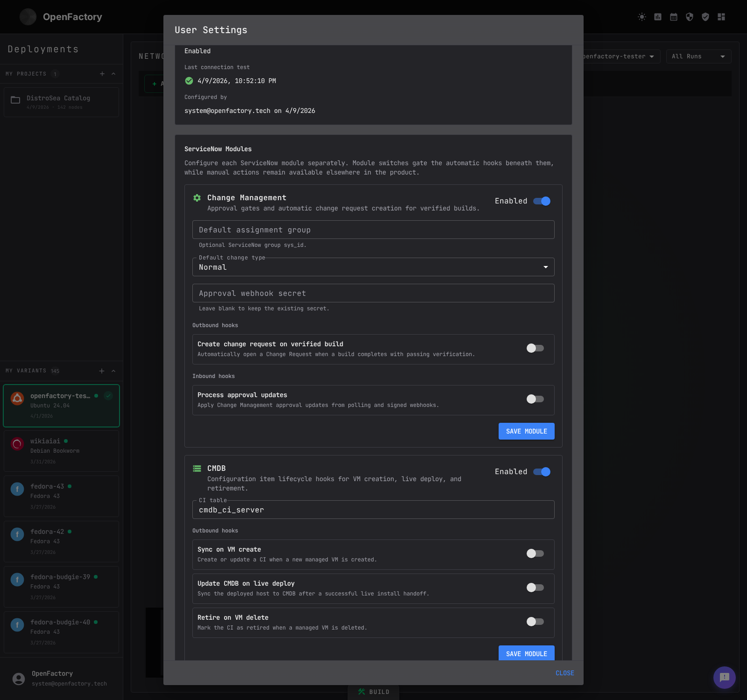Image resolution: width=747 pixels, height=700 pixels.
Task: Click CLOSE to dismiss User Settings
Action: (564, 673)
